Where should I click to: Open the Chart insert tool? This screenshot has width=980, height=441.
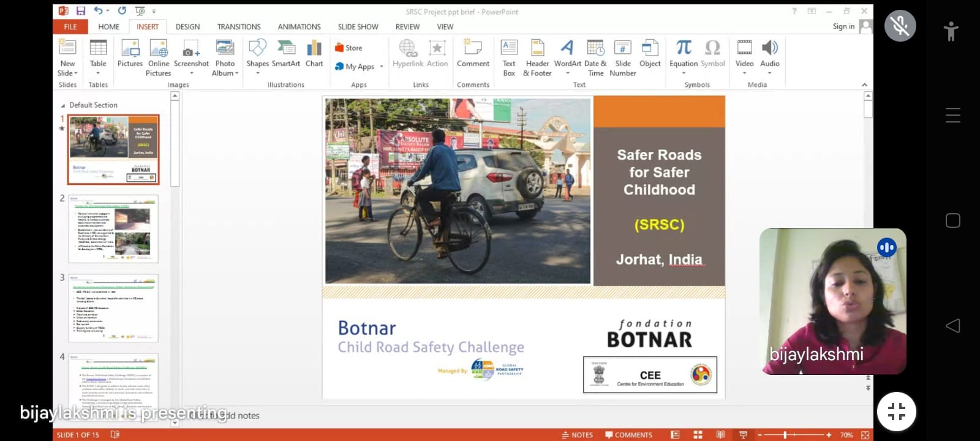(x=314, y=54)
